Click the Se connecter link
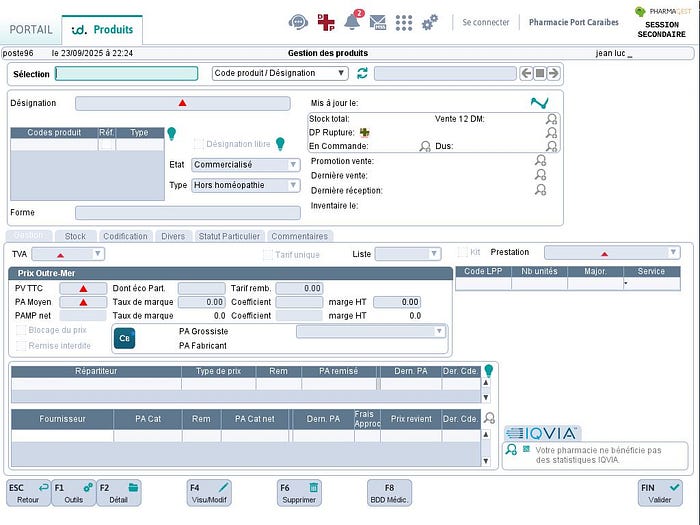700x525 pixels. tap(485, 22)
